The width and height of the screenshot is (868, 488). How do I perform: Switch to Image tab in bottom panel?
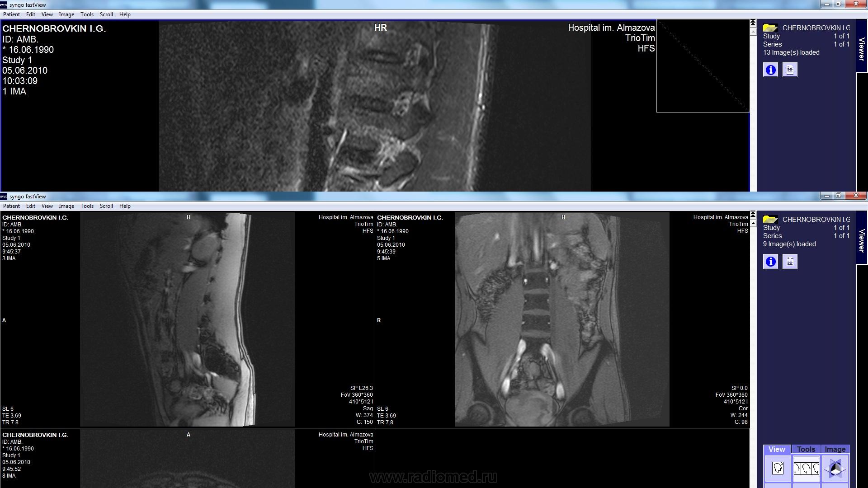[x=835, y=449]
